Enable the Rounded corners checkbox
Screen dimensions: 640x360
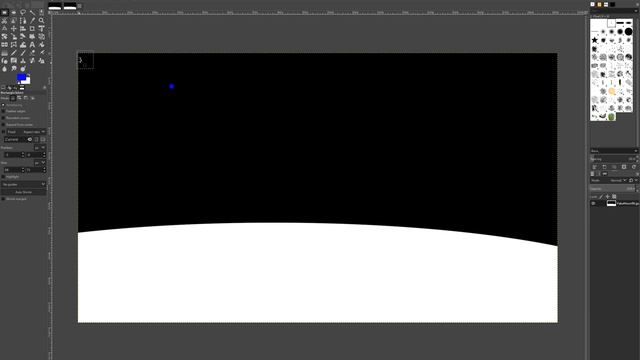[x=3, y=118]
